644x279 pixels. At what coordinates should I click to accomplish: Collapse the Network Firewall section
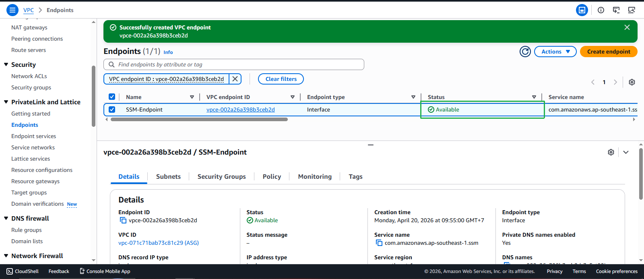pyautogui.click(x=6, y=256)
